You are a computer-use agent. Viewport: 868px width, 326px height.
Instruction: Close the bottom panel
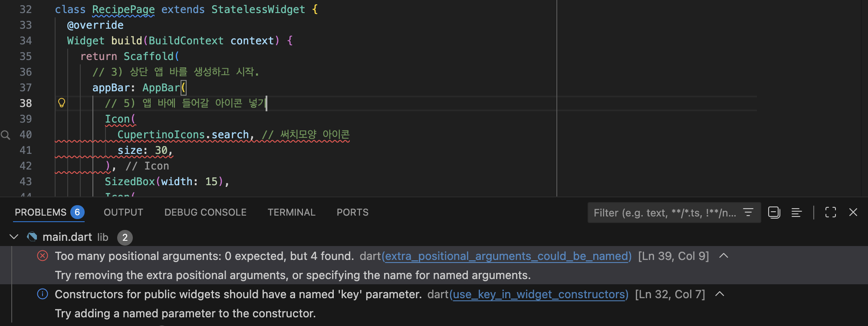pyautogui.click(x=853, y=212)
